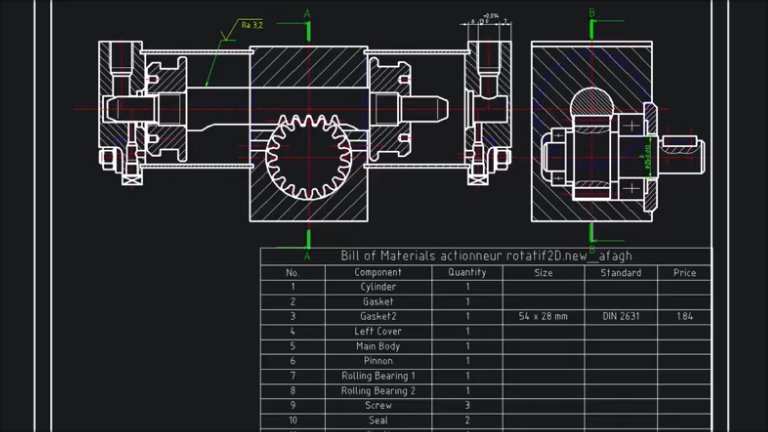The height and width of the screenshot is (432, 768).
Task: Click the top section marker A
Action: pyautogui.click(x=307, y=14)
